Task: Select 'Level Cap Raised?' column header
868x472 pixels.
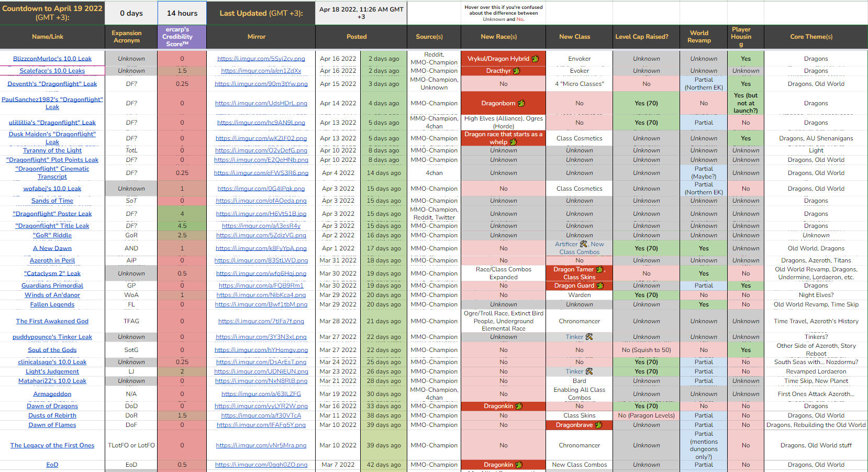Action: pyautogui.click(x=647, y=37)
